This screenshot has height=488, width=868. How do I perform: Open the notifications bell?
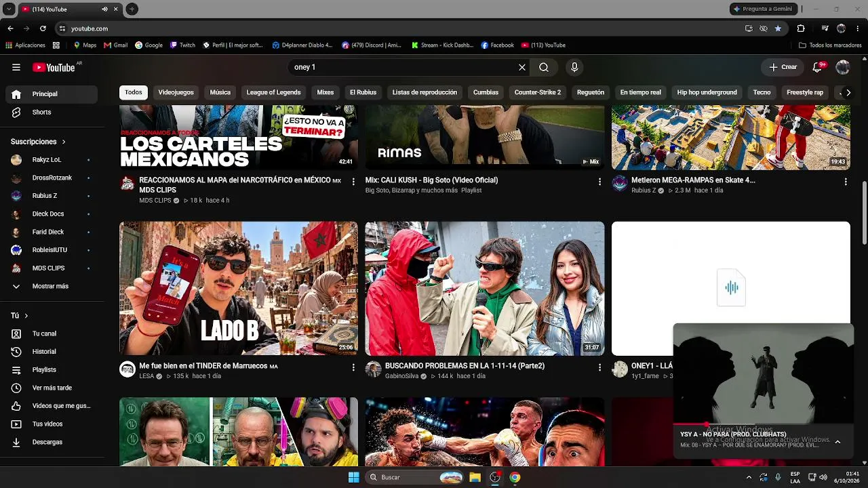(818, 67)
